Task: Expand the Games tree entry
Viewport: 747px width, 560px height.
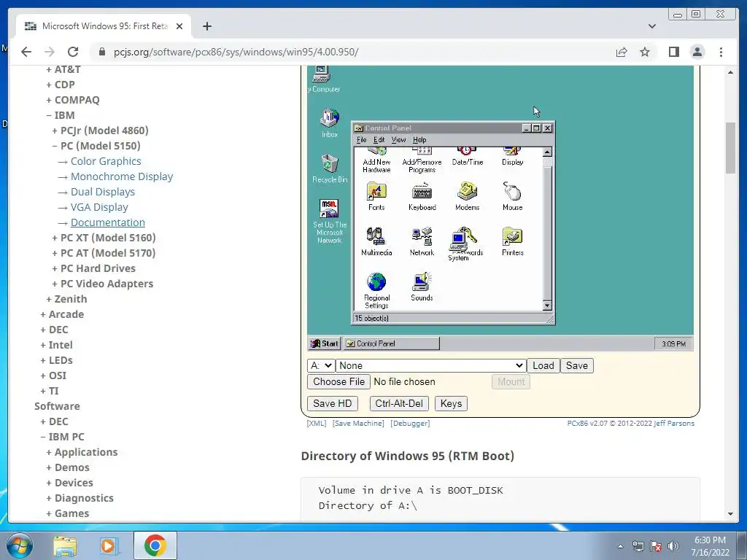Action: pos(68,513)
